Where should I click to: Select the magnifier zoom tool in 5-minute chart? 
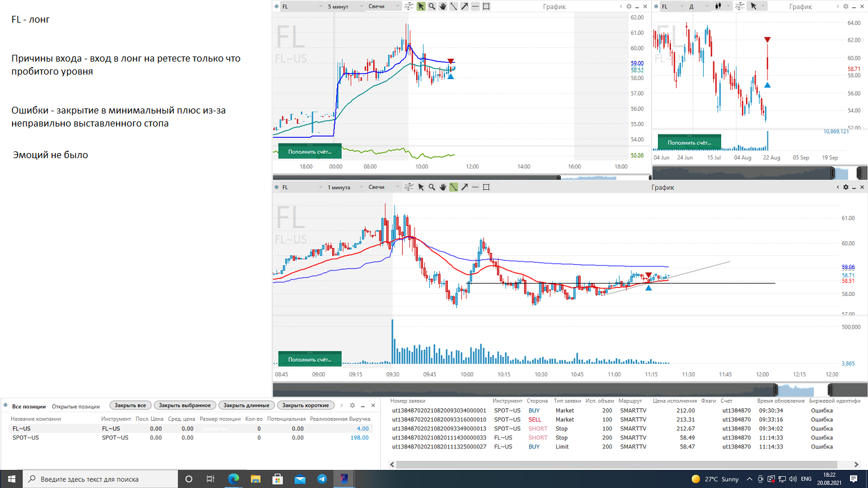tap(432, 6)
